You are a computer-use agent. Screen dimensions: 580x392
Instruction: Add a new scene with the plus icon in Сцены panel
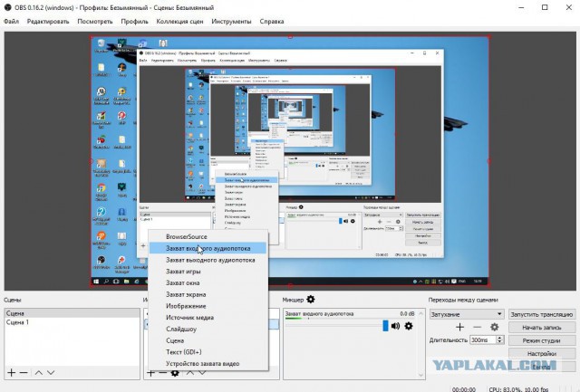[12, 373]
